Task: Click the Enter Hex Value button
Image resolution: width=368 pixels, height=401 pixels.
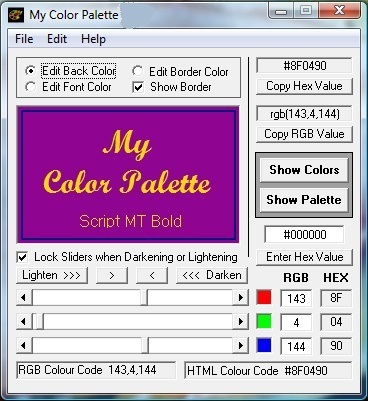Action: pyautogui.click(x=304, y=257)
